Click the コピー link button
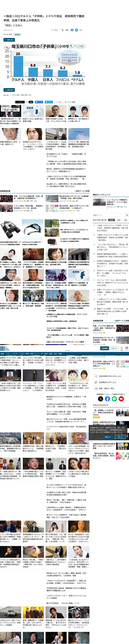 (x=59, y=102)
